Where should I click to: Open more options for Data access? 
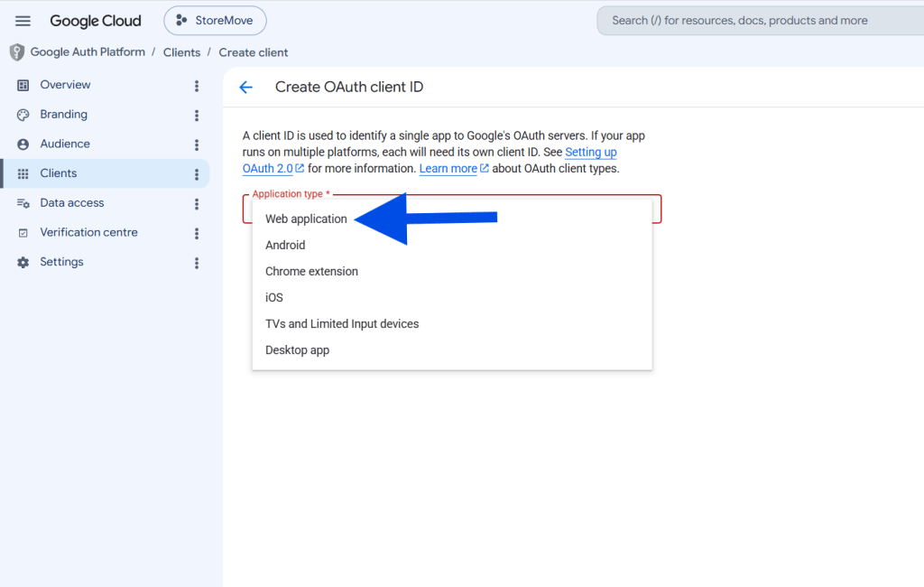pos(197,204)
